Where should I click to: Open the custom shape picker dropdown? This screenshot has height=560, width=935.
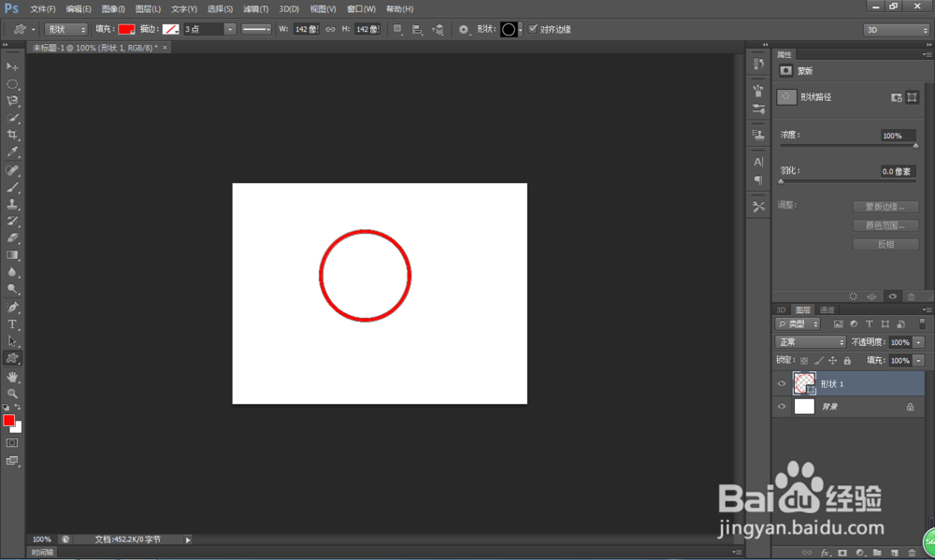pos(521,29)
